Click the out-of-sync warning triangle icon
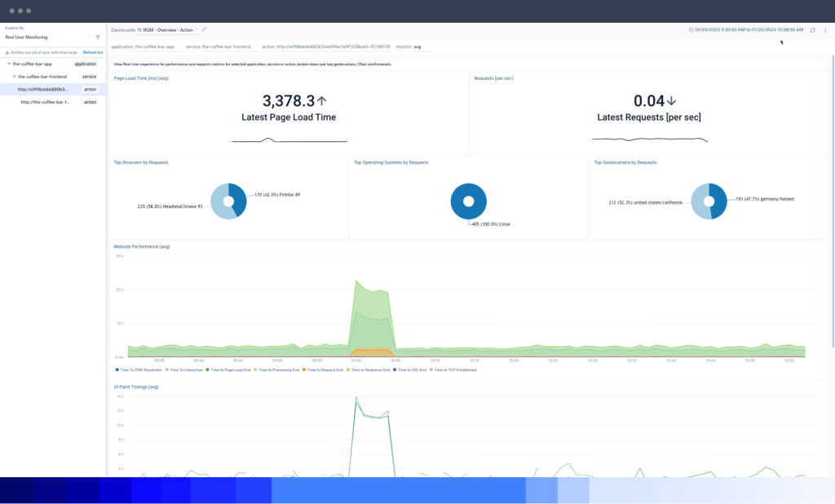This screenshot has width=835, height=504. (x=7, y=52)
